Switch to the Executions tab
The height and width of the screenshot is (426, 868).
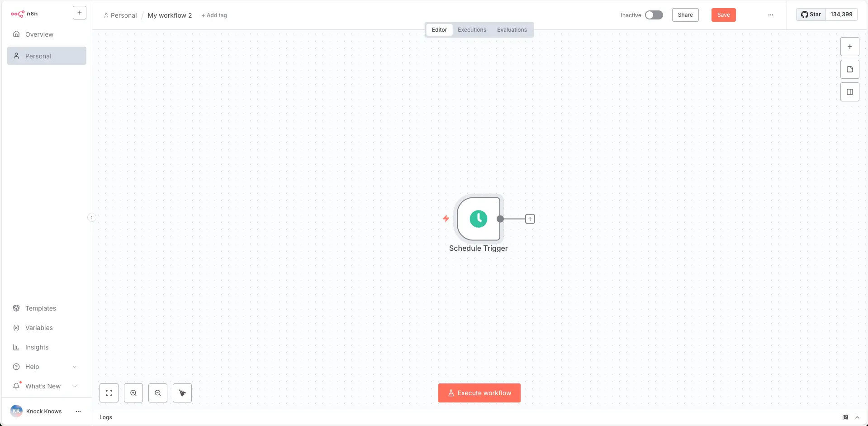click(471, 29)
